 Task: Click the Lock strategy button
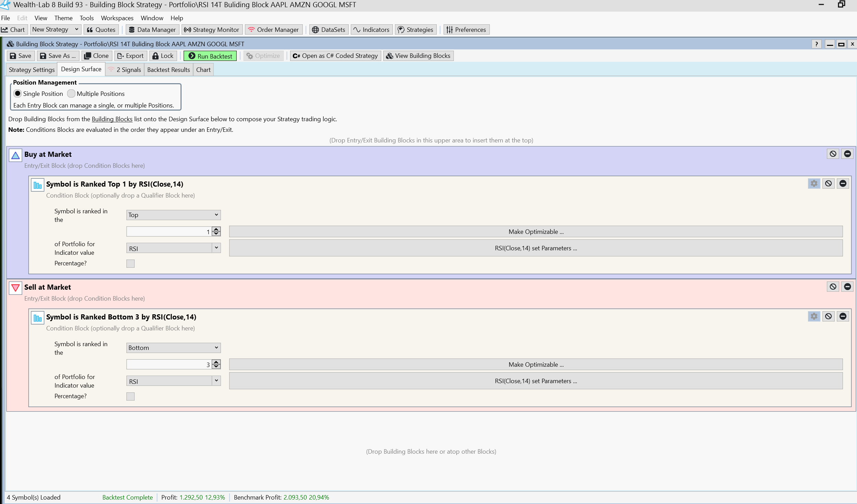[163, 56]
